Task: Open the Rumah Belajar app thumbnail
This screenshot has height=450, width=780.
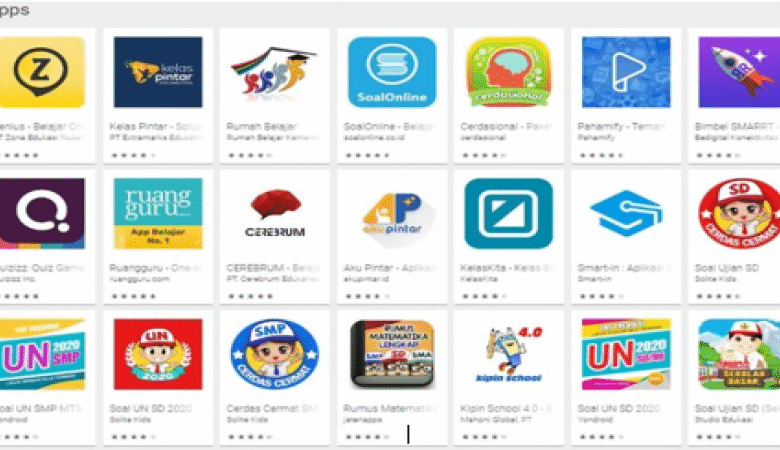Action: click(x=275, y=72)
